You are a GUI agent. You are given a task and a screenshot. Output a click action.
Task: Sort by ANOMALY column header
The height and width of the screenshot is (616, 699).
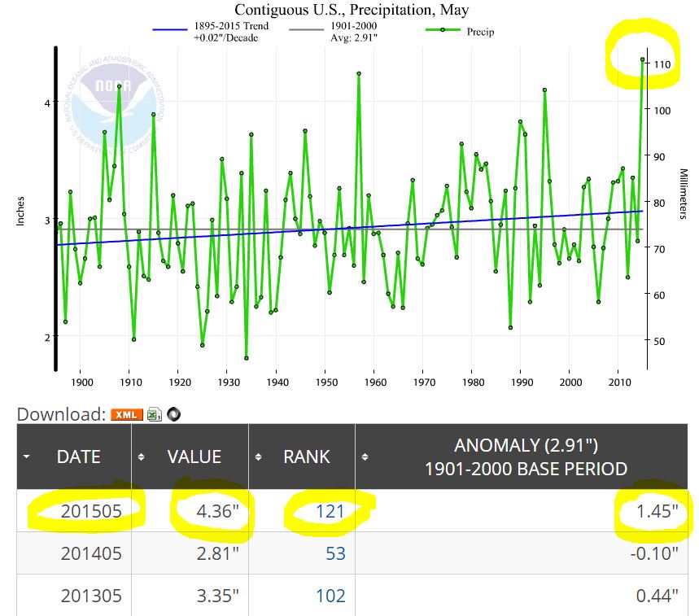526,457
